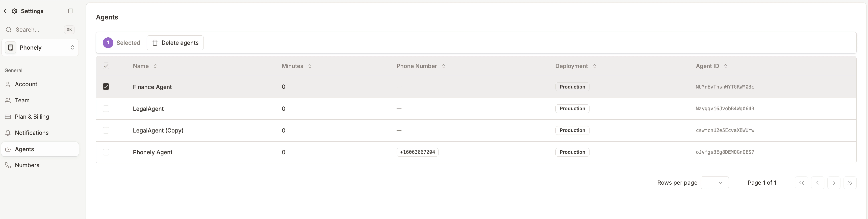
Task: Click the Team members icon in sidebar
Action: click(8, 100)
